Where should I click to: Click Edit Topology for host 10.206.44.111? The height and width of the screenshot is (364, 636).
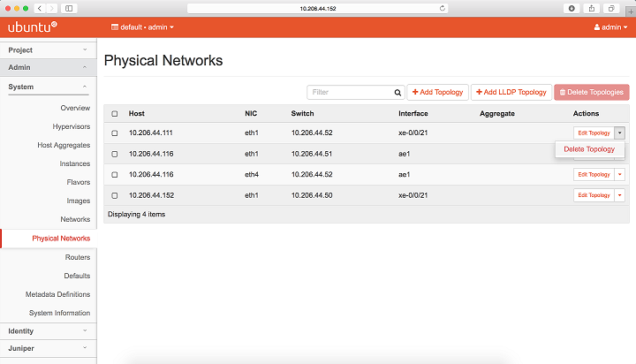click(x=594, y=133)
